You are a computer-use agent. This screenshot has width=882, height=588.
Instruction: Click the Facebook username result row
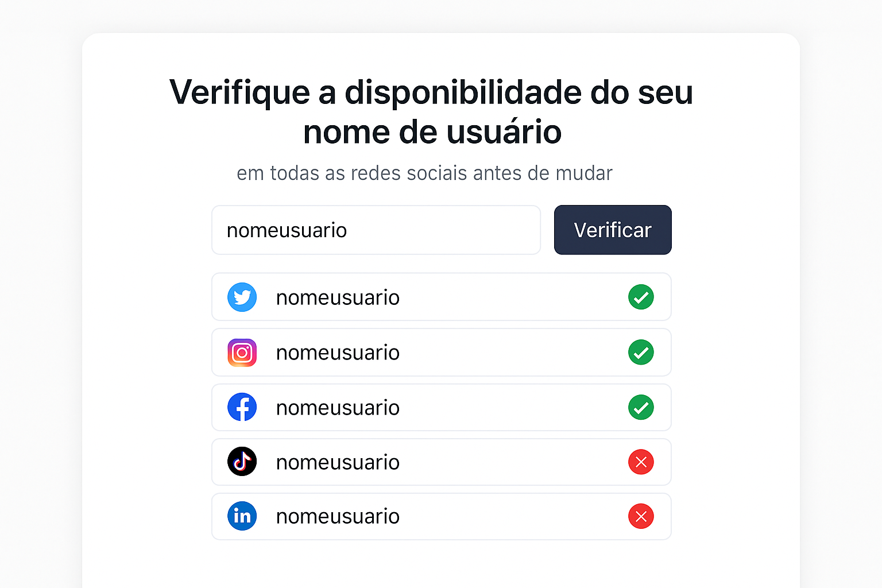coord(441,407)
